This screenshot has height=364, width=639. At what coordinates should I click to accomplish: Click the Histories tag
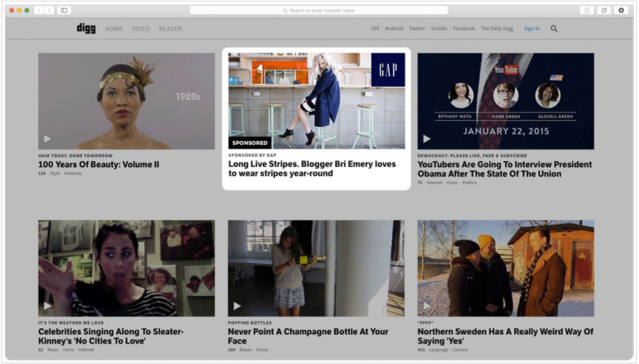[x=73, y=174]
